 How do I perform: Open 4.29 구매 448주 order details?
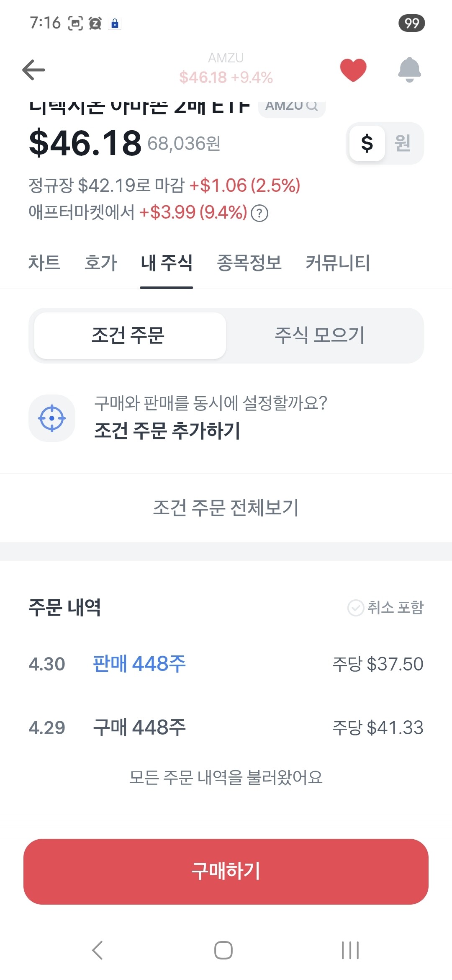click(226, 727)
